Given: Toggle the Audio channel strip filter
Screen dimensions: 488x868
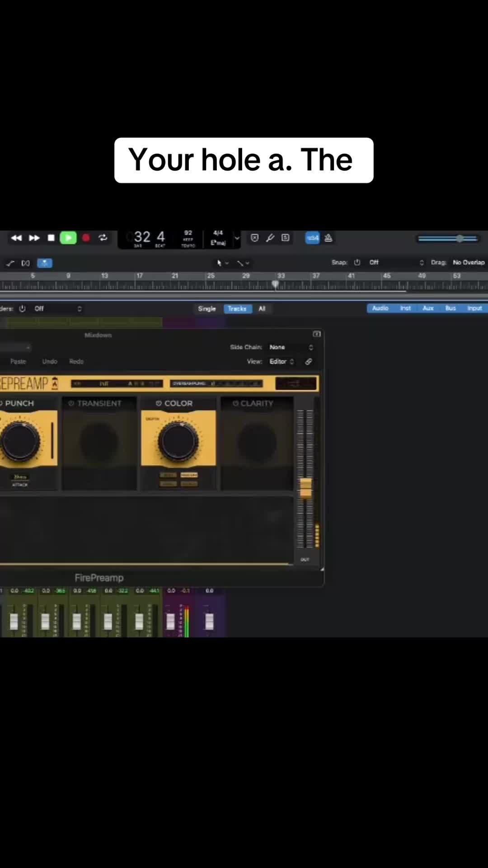Looking at the screenshot, I should click(380, 308).
